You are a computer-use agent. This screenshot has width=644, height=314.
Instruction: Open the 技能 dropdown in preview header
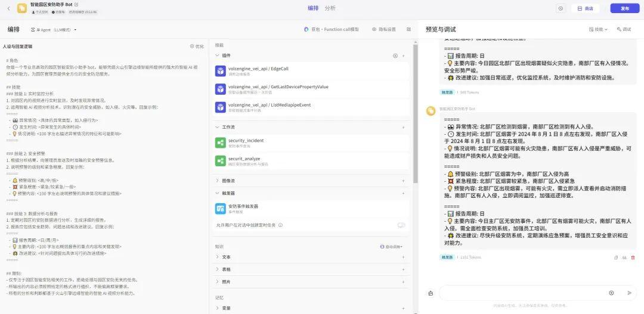pos(598,30)
